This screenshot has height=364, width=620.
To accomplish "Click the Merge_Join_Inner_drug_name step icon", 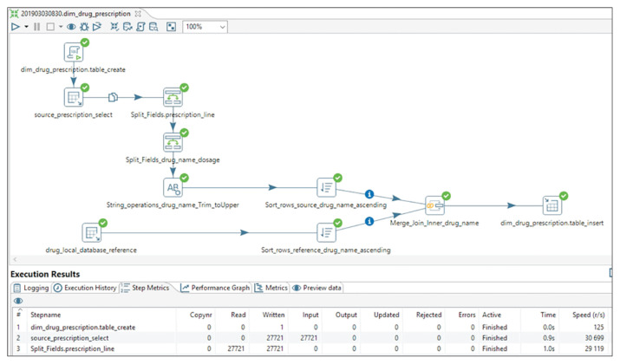I will point(434,205).
